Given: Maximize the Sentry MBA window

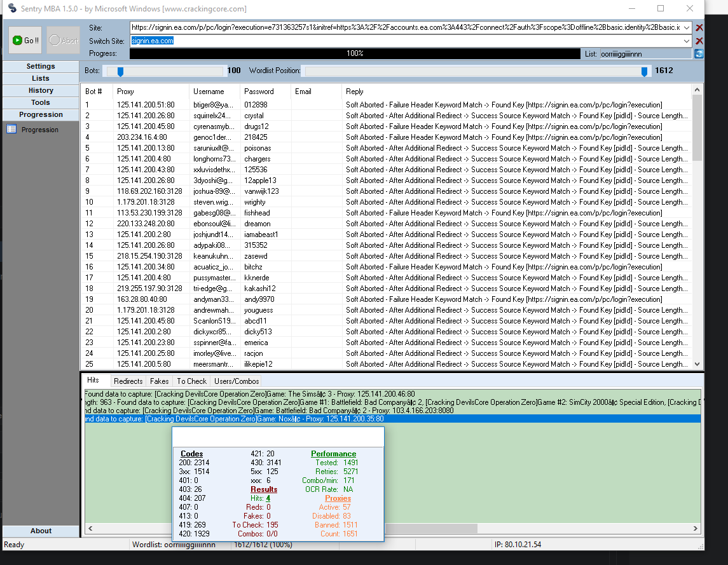Looking at the screenshot, I should (x=661, y=8).
